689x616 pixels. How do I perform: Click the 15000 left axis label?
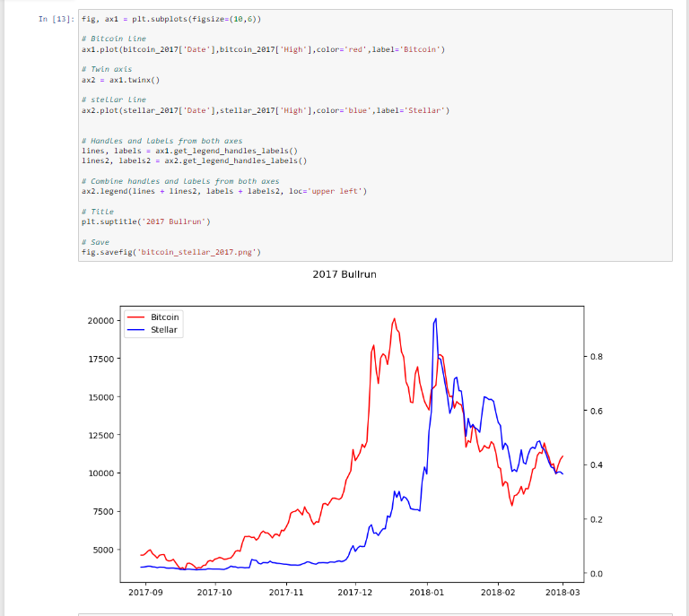pyautogui.click(x=101, y=397)
